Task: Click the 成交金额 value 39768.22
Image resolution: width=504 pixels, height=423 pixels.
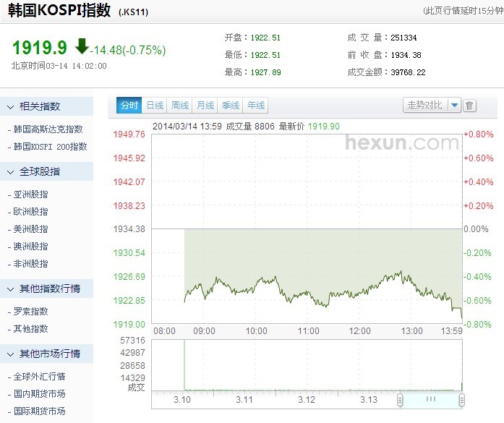Action: (x=408, y=72)
